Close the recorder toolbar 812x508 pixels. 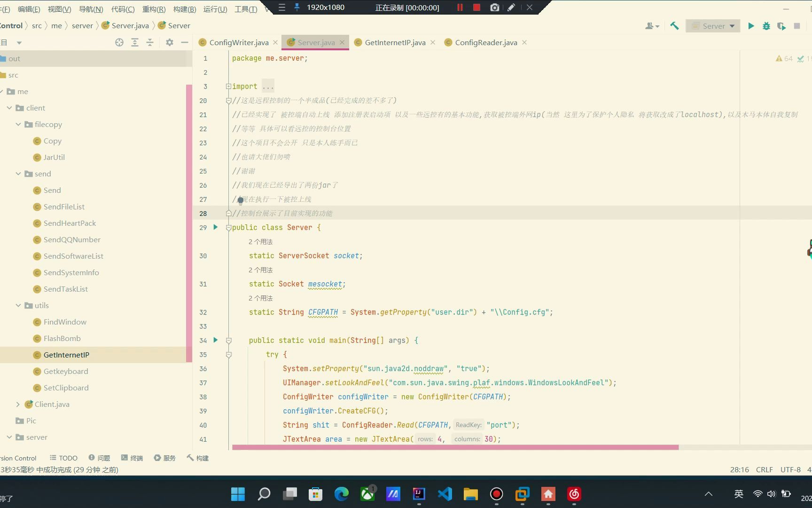click(x=530, y=8)
